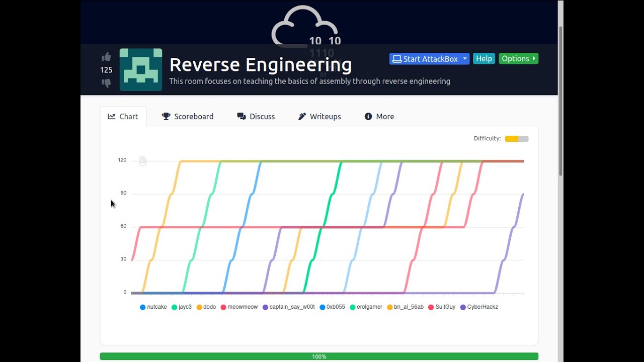Toggle 0xb055 series in chart legend
The width and height of the screenshot is (644, 362).
pyautogui.click(x=333, y=307)
